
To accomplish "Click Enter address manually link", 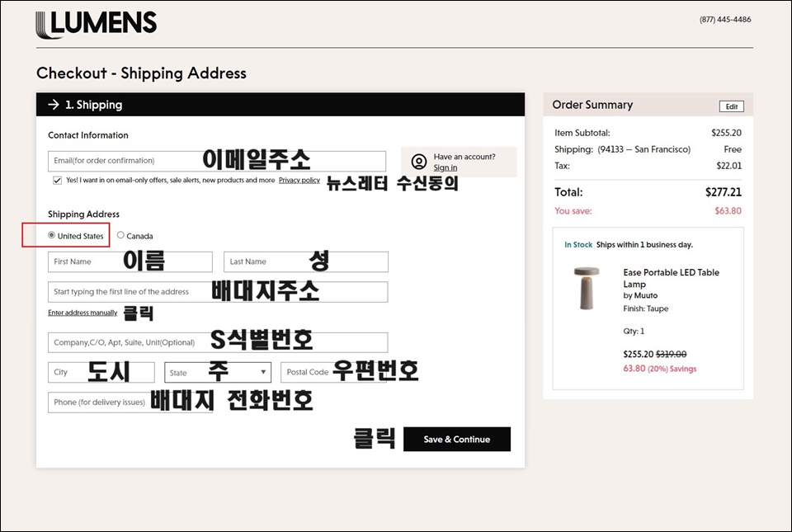I will pos(82,313).
